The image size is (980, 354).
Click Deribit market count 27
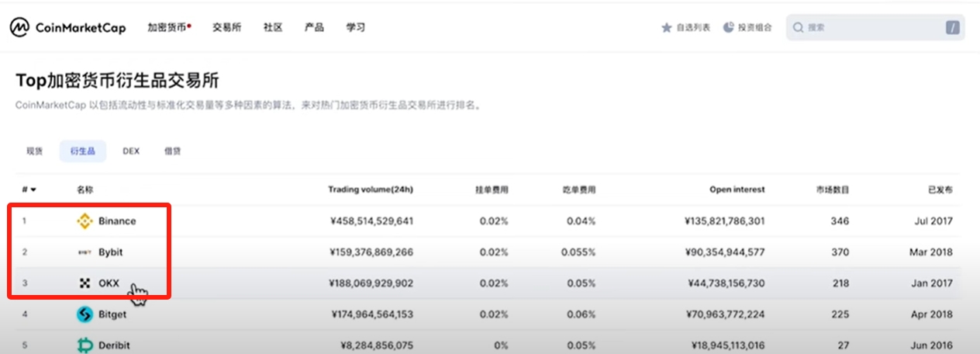[x=844, y=345]
